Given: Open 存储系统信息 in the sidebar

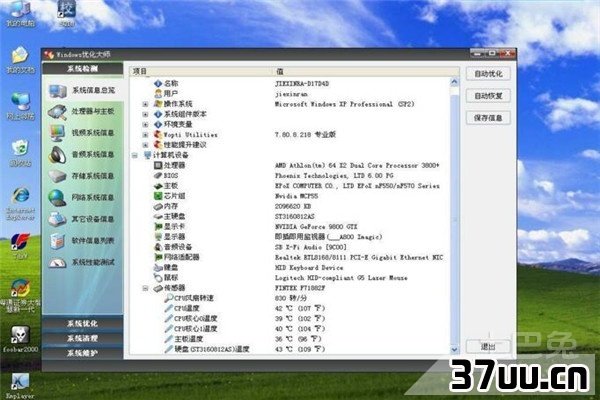Looking at the screenshot, I should point(82,176).
